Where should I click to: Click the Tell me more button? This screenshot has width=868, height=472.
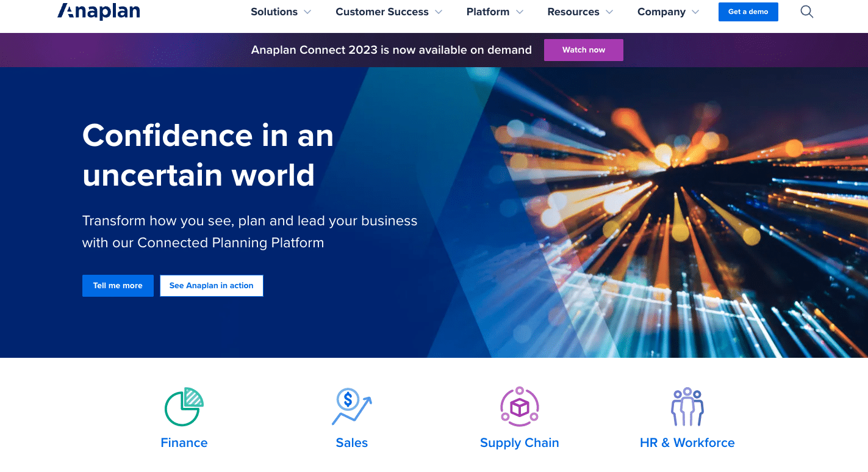pyautogui.click(x=118, y=286)
